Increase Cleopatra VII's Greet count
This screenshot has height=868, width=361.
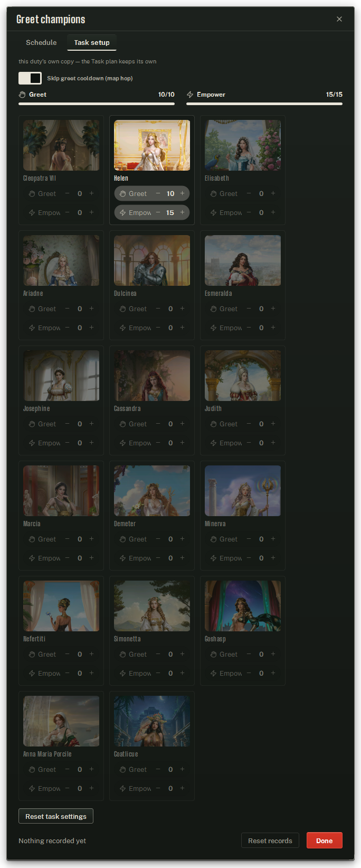91,193
